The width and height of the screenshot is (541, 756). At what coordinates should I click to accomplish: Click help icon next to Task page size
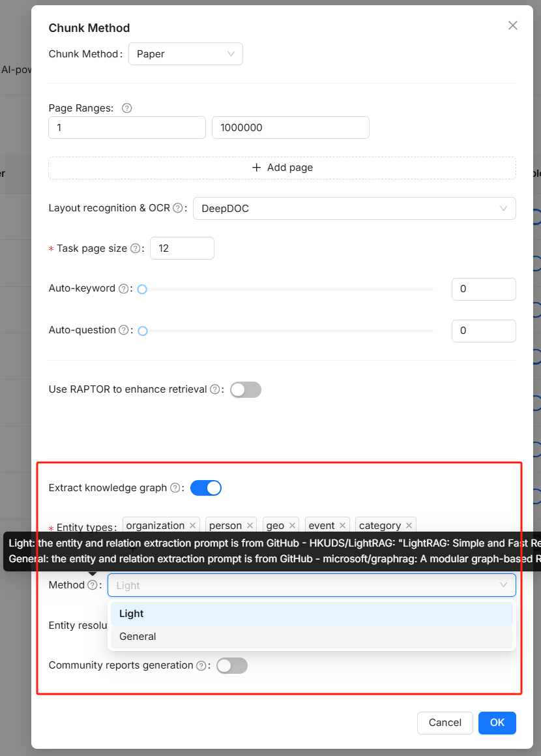(135, 249)
